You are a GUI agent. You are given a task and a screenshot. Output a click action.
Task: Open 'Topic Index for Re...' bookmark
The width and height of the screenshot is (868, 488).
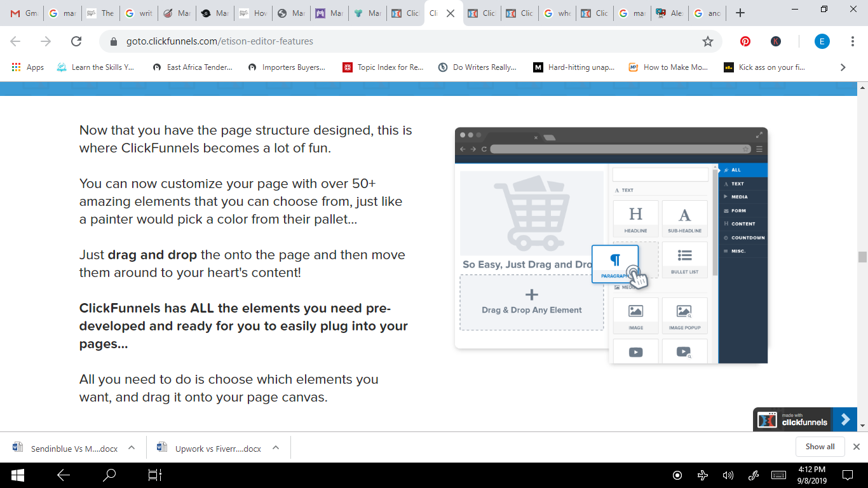point(383,67)
